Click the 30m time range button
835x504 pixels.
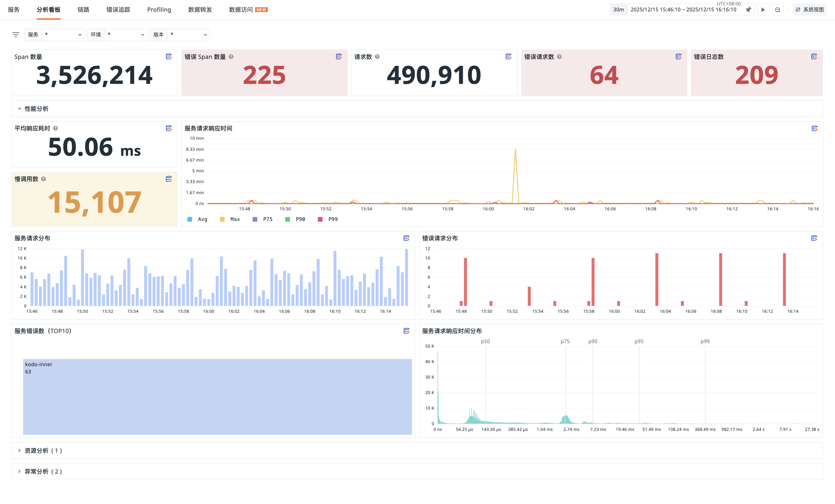tap(618, 9)
